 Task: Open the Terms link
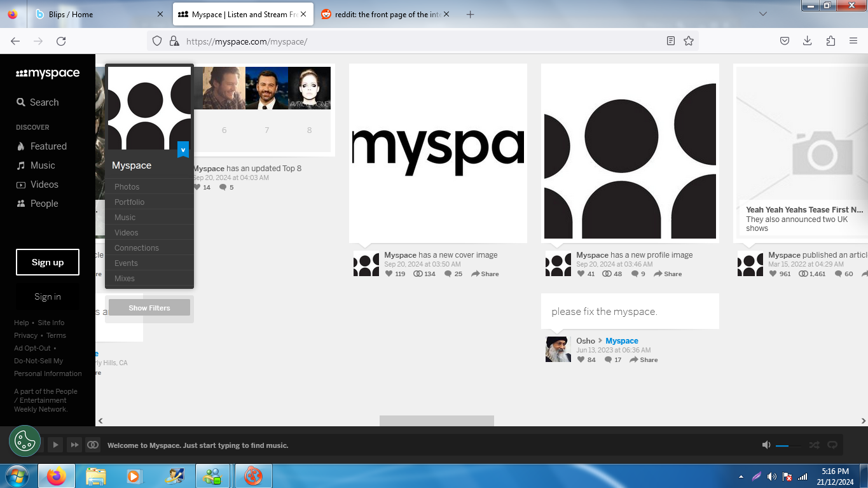[x=56, y=335]
